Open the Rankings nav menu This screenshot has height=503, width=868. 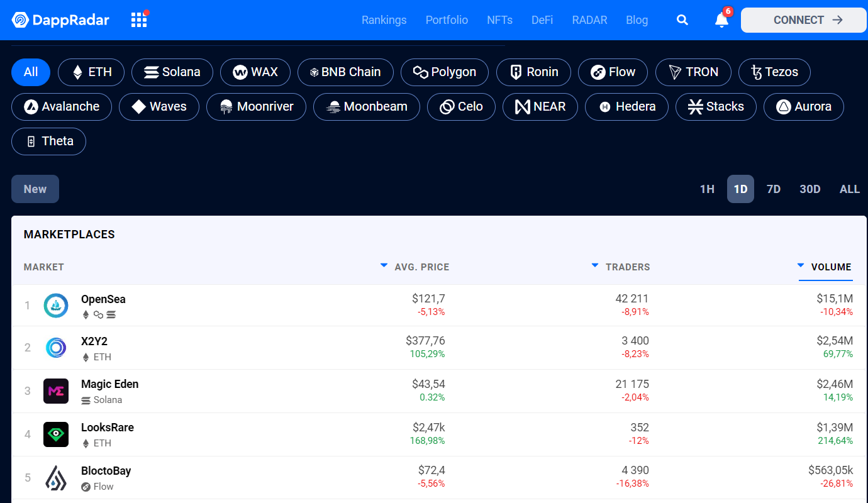pos(384,20)
